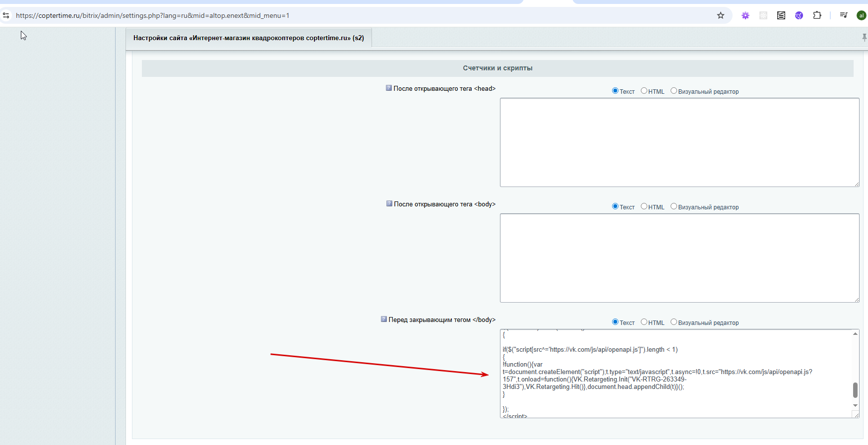Image resolution: width=868 pixels, height=445 pixels.
Task: Click the script textarea scrollbar thumb
Action: pyautogui.click(x=855, y=390)
